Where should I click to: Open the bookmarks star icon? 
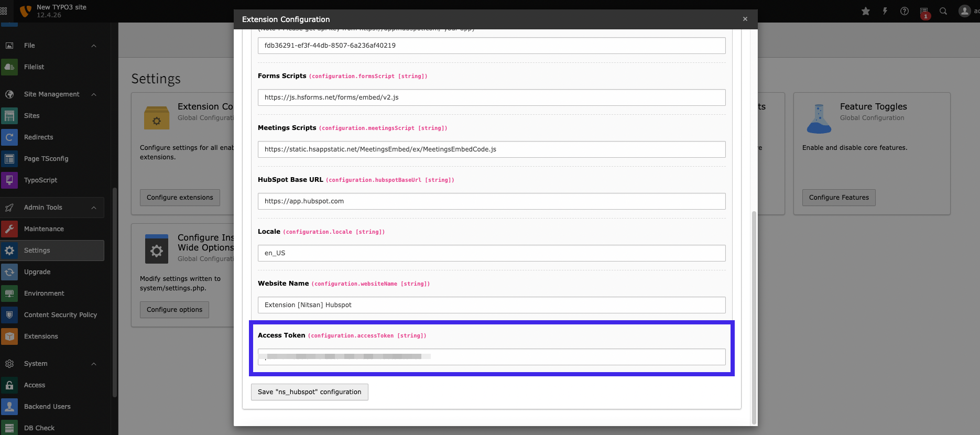point(866,11)
